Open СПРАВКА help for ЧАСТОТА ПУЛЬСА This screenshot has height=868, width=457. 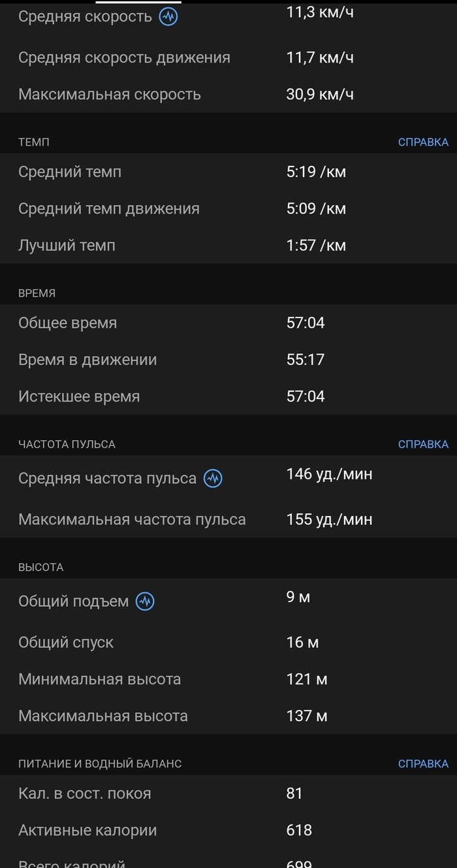[423, 445]
